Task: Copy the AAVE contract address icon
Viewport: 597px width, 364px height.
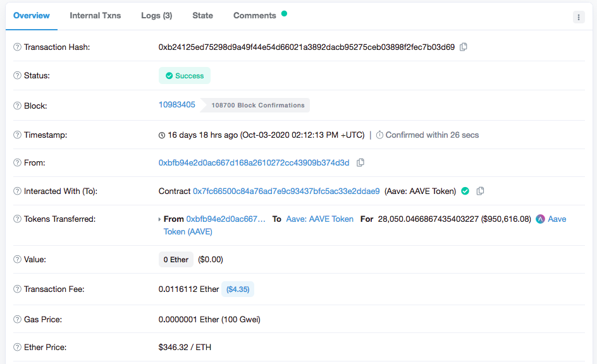Action: click(480, 191)
